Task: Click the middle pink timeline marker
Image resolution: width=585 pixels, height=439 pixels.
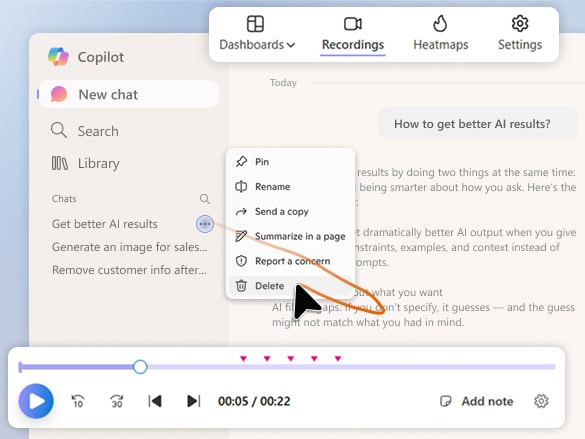Action: (291, 358)
